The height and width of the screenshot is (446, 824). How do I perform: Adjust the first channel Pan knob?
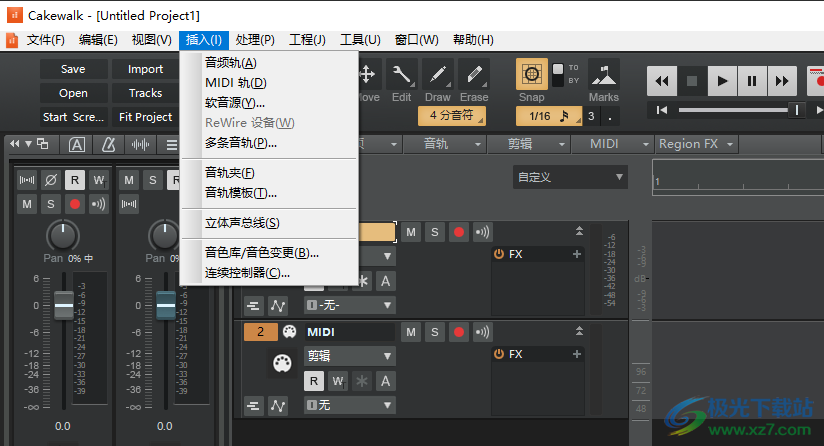click(63, 236)
